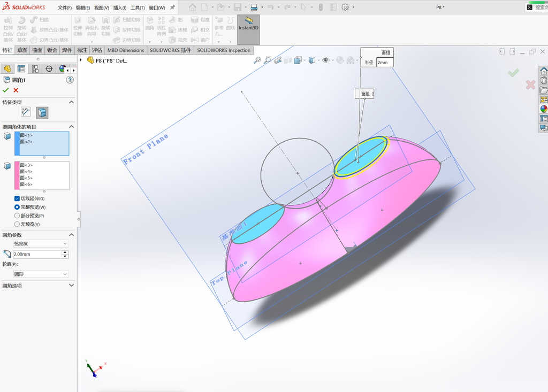The height and width of the screenshot is (392, 548).
Task: Open the Hide/Show Items eye icon
Action: pyautogui.click(x=326, y=60)
